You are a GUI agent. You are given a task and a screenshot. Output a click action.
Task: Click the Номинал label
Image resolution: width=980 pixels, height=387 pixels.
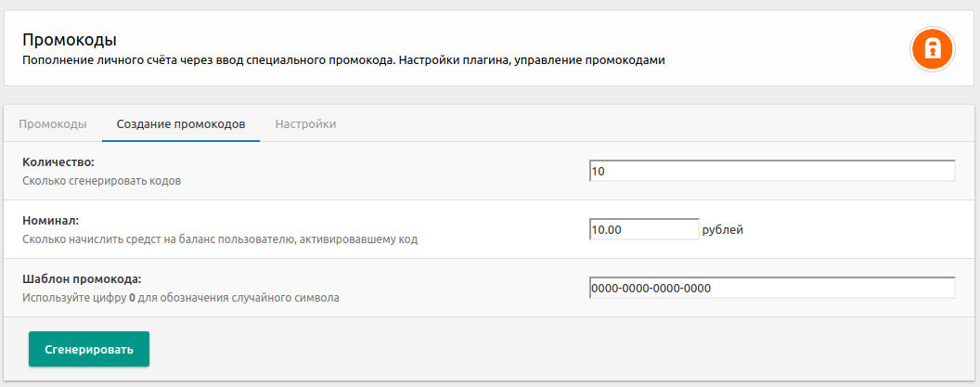click(51, 221)
